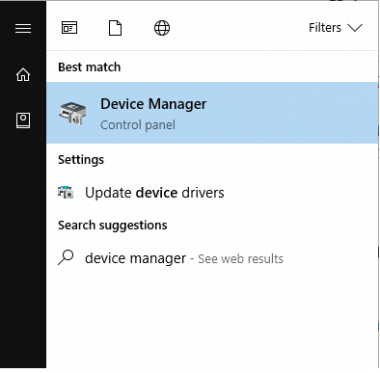380x373 pixels.
Task: Open Device Manager best match result
Action: [x=212, y=113]
